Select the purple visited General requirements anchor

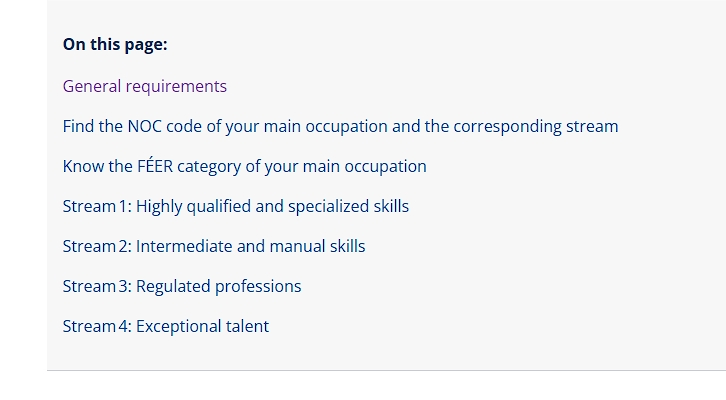point(144,86)
